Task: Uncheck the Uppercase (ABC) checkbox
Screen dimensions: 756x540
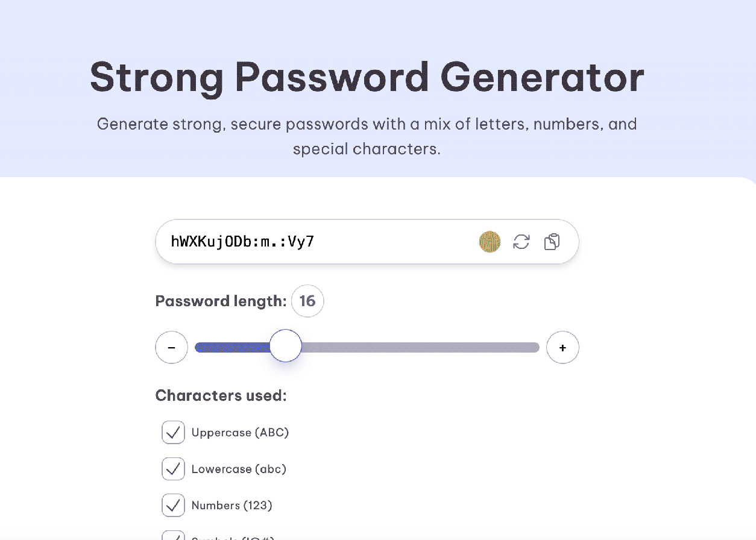Action: pos(173,433)
